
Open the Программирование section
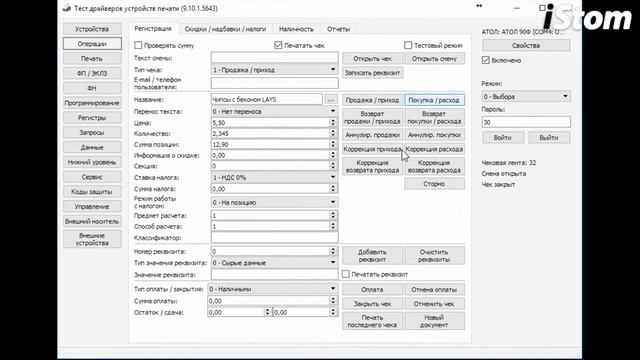coord(92,103)
